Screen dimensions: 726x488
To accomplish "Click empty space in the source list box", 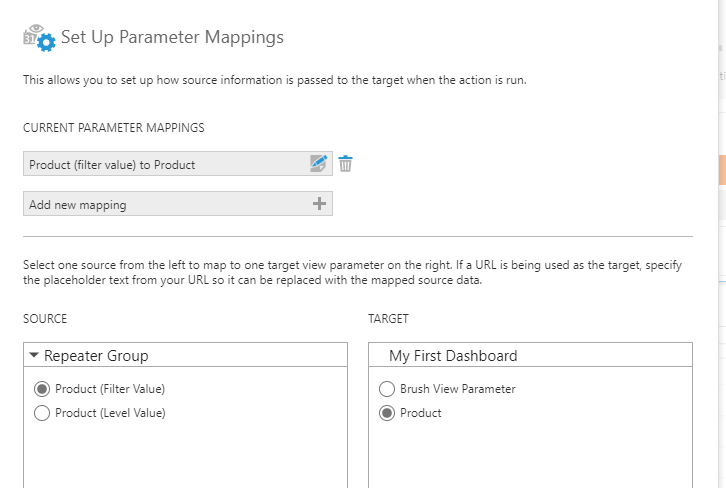I will [185, 455].
